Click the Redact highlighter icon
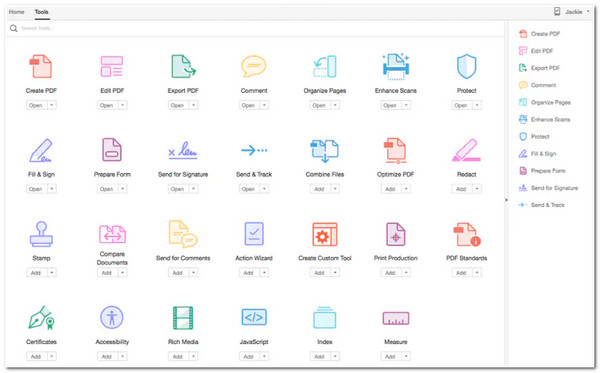600x373 pixels. 466,150
